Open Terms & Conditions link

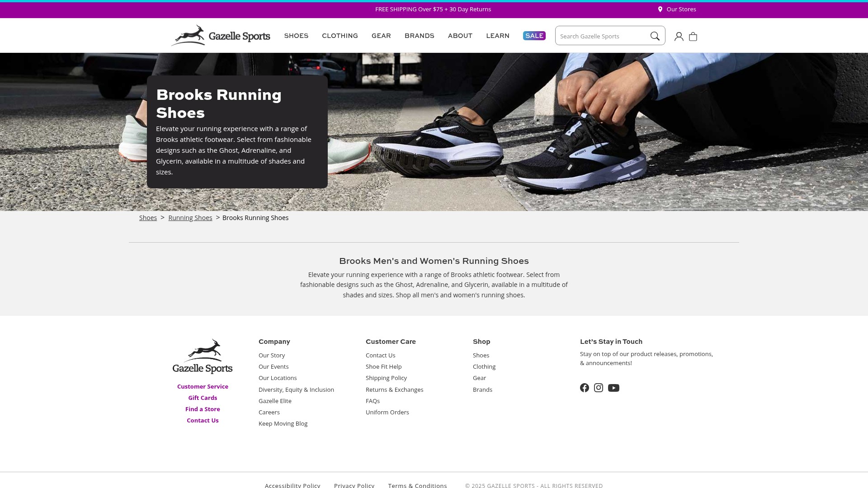point(417,485)
